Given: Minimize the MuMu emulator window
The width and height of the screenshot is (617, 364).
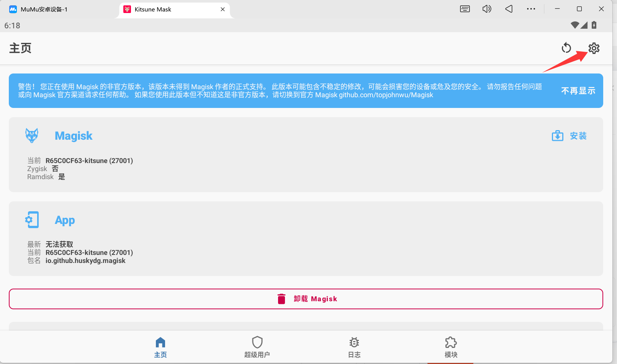Looking at the screenshot, I should click(x=557, y=9).
